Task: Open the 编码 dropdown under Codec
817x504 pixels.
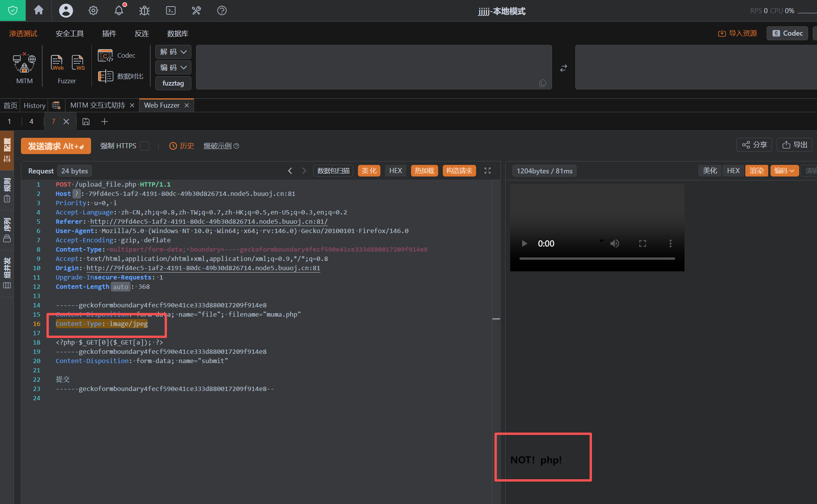Action: [173, 67]
